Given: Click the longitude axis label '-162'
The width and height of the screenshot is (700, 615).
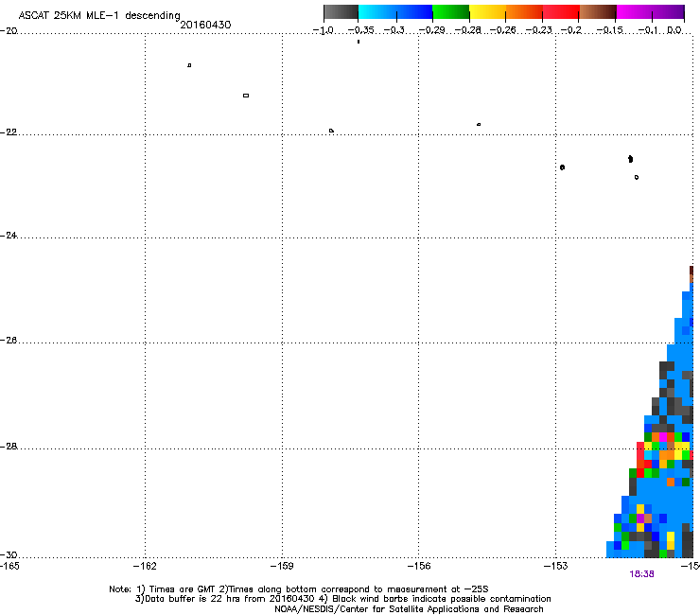Looking at the screenshot, I should (145, 567).
